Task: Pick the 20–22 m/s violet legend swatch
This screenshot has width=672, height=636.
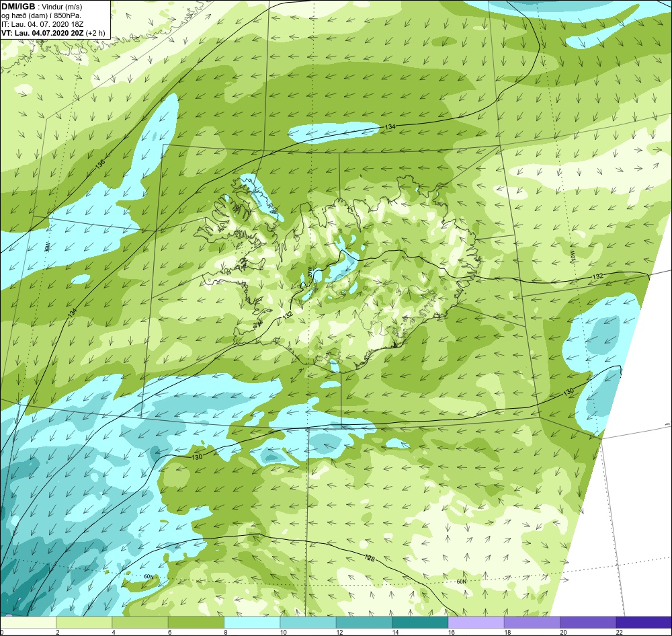Action: (588, 622)
